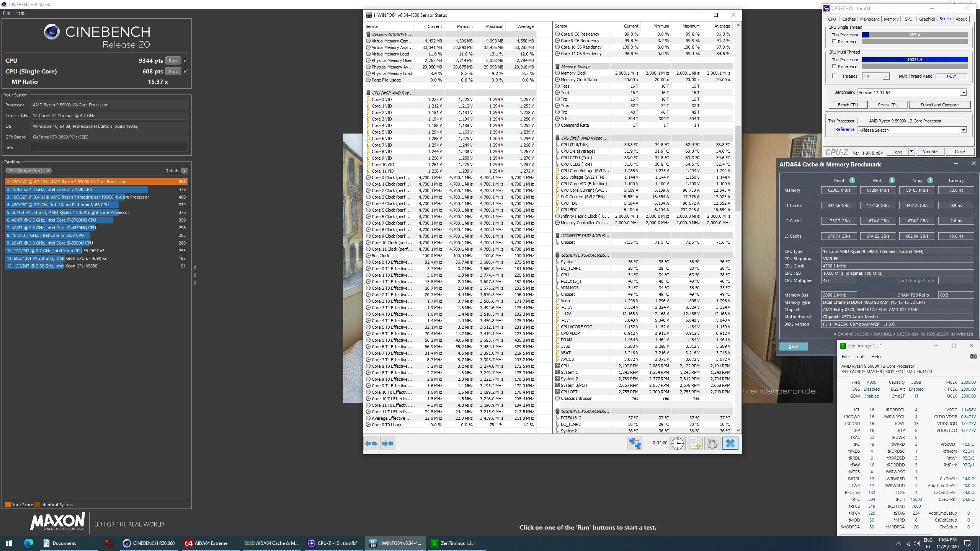Click Submit and Compare in CPU-Z
This screenshot has width=980, height=551.
(x=939, y=105)
